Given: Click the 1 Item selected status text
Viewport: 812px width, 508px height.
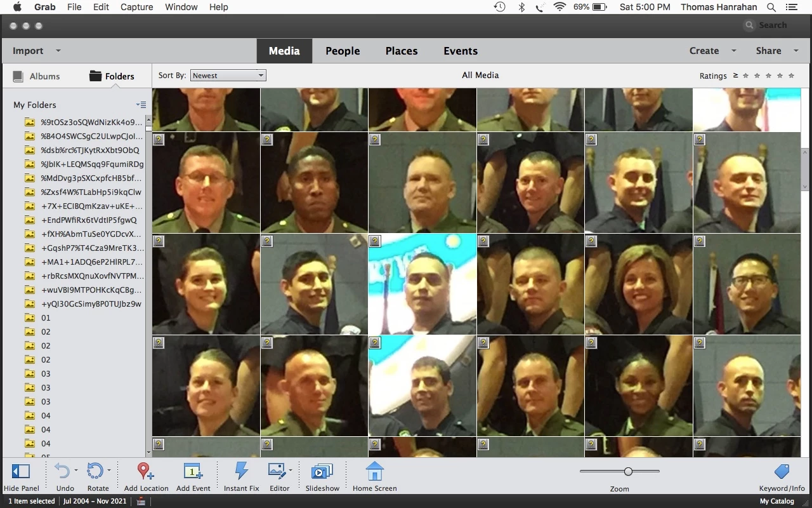Looking at the screenshot, I should point(32,501).
